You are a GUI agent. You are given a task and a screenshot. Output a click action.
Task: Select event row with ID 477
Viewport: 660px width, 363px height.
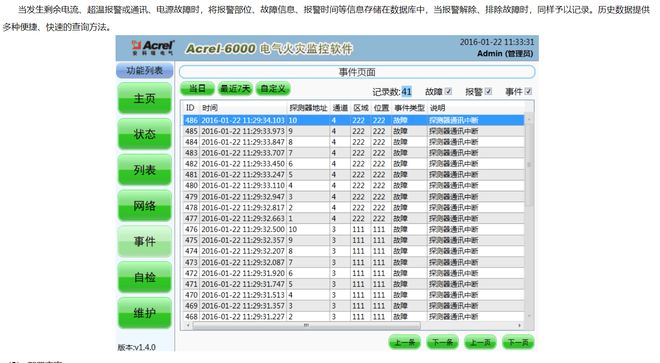pos(354,219)
